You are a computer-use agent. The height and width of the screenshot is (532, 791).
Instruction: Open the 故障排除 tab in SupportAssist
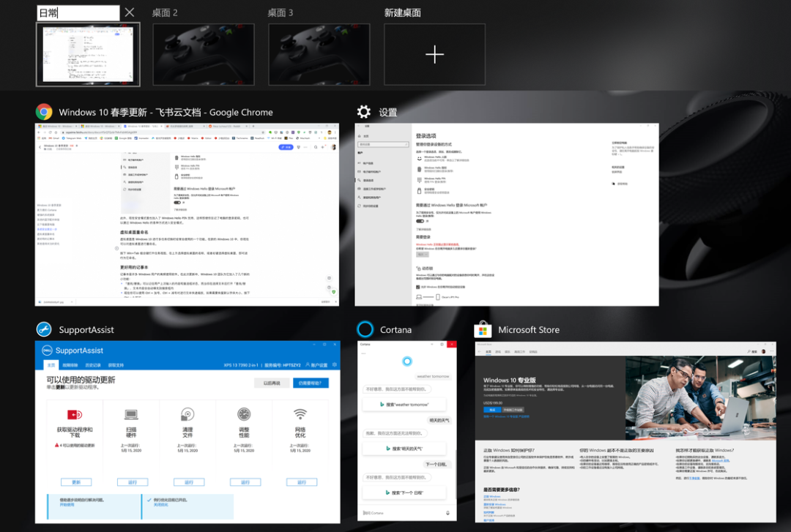pos(70,364)
